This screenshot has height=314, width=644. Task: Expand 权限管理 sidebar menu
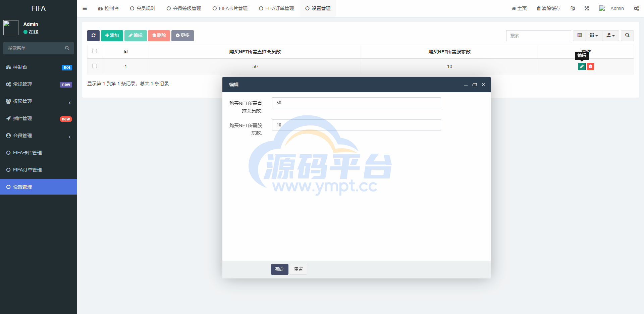tap(39, 101)
